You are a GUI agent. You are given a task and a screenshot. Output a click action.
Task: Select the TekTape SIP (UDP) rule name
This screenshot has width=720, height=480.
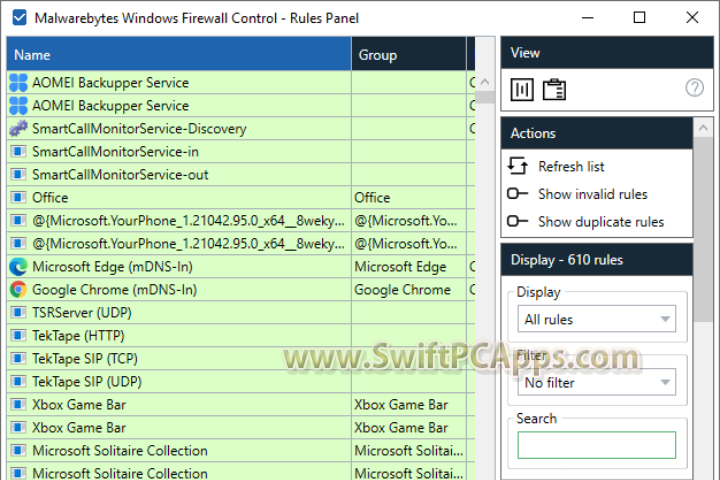(87, 382)
